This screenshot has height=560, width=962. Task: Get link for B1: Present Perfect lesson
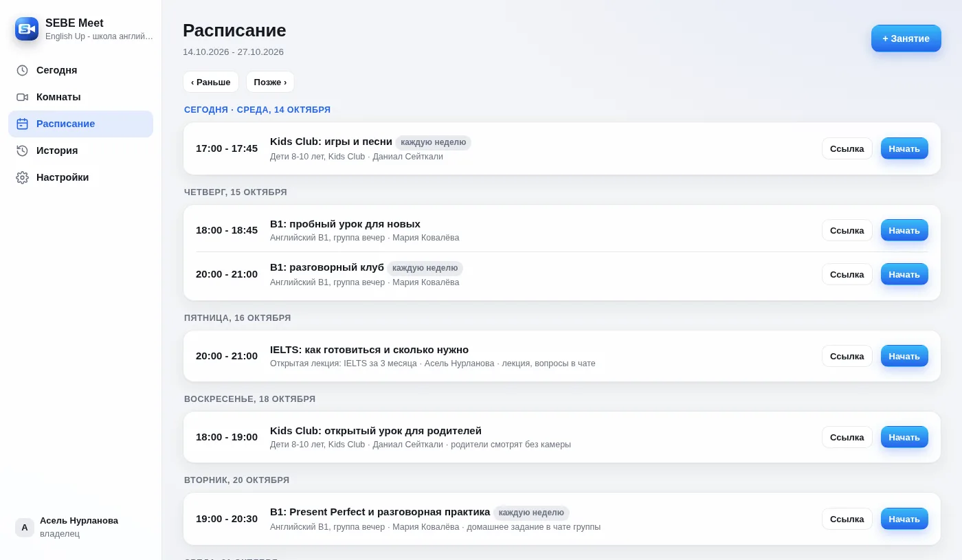847,519
